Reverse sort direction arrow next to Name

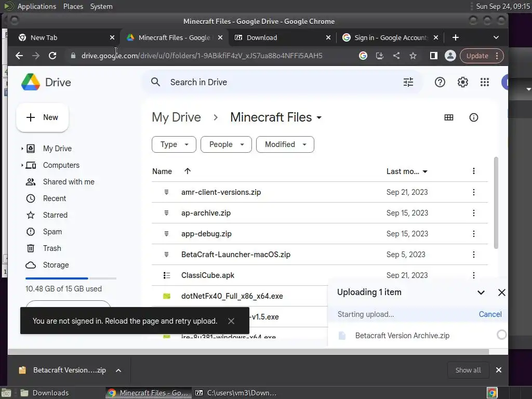[187, 171]
